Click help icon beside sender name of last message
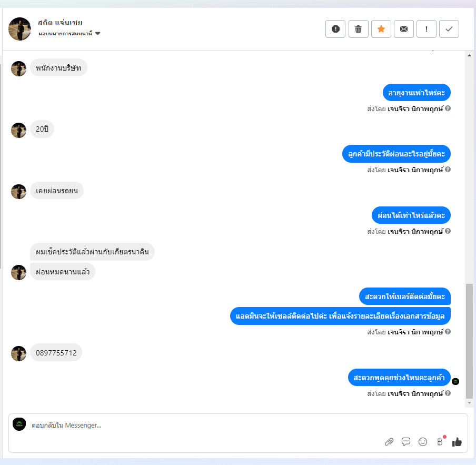 (448, 393)
